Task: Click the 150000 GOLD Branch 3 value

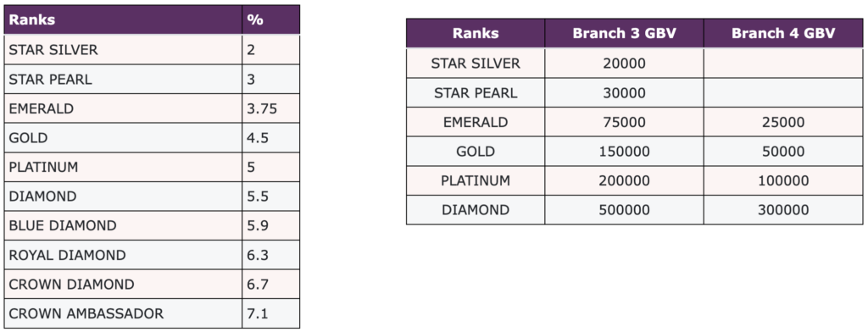Action: [624, 152]
